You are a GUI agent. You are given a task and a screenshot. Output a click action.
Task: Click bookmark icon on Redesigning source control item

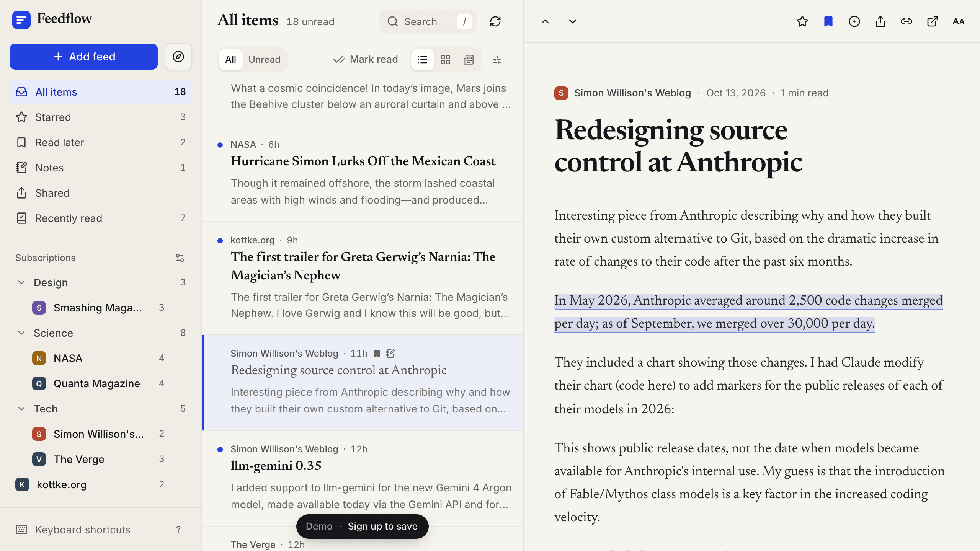377,354
